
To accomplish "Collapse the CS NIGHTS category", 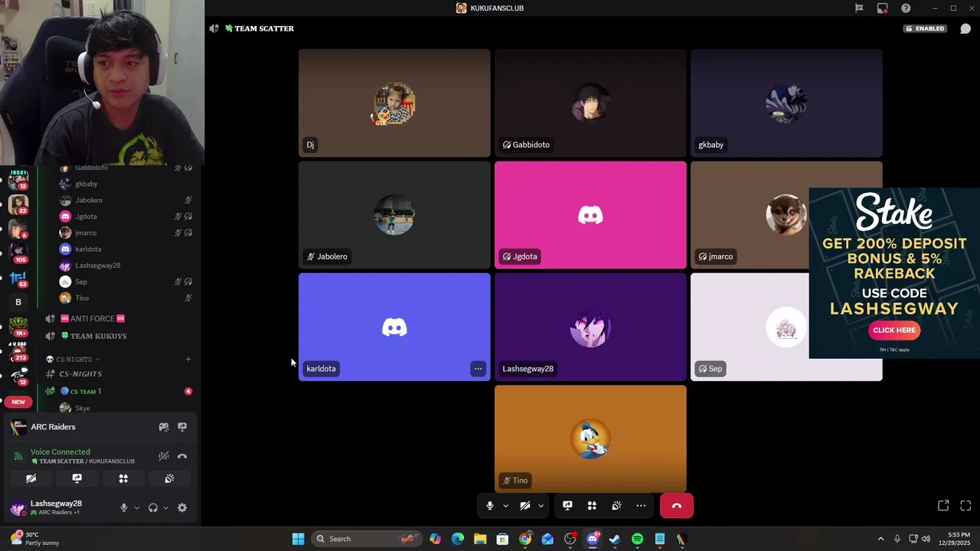I will pyautogui.click(x=72, y=359).
